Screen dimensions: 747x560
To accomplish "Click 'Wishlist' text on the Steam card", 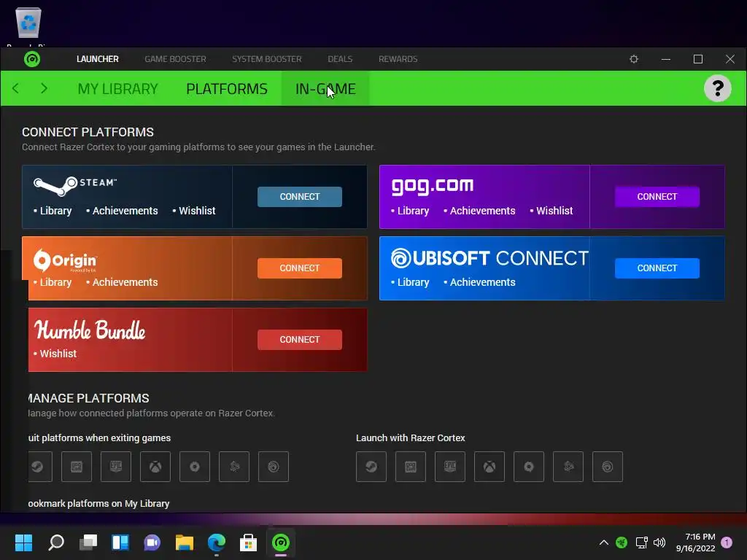I will [x=197, y=211].
